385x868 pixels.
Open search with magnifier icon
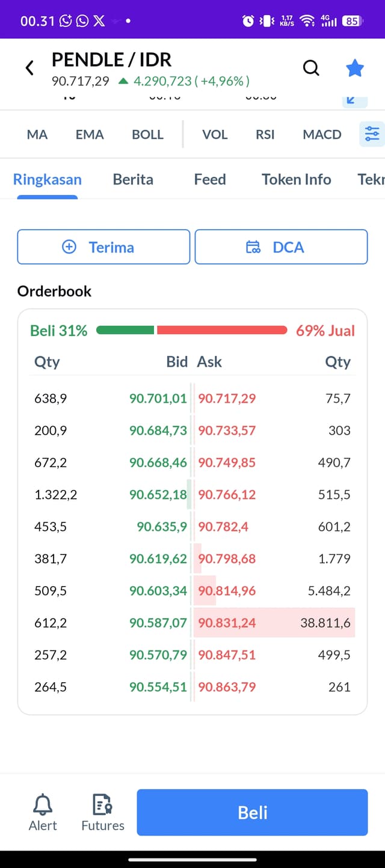311,68
